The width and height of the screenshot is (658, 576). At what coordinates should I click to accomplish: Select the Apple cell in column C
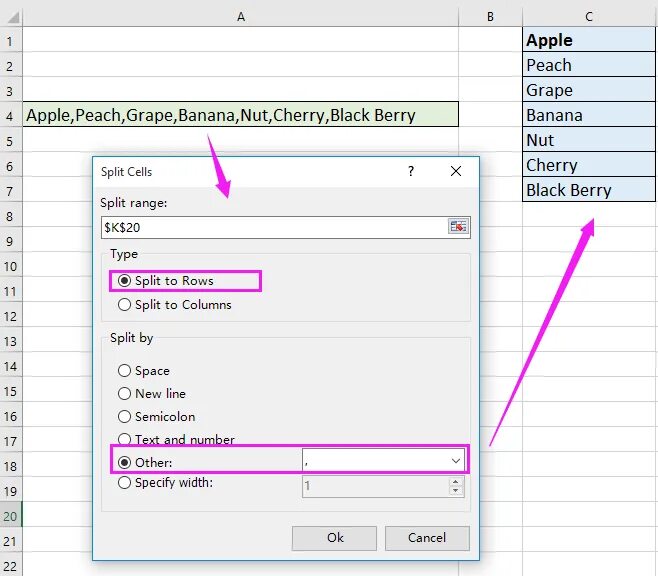[589, 39]
